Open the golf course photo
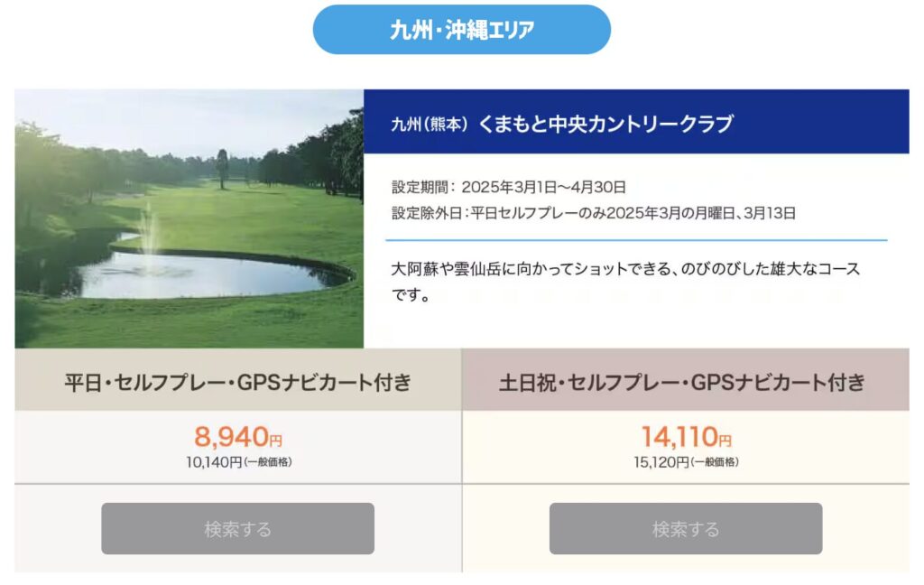 pos(189,218)
